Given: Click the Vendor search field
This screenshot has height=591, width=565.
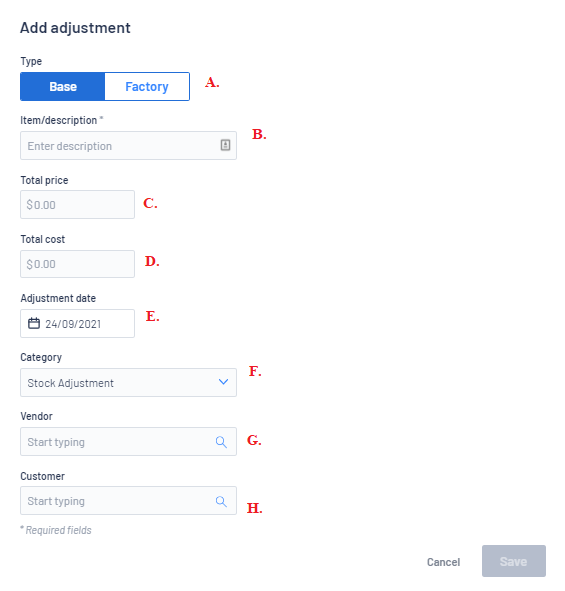Looking at the screenshot, I should pyautogui.click(x=128, y=441).
